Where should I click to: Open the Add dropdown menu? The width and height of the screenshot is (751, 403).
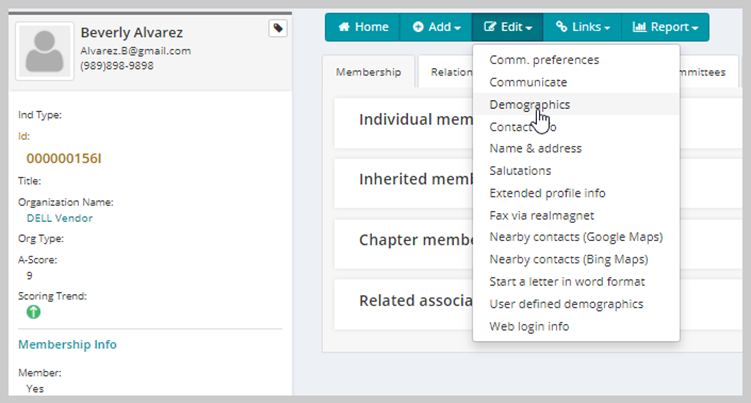[436, 27]
